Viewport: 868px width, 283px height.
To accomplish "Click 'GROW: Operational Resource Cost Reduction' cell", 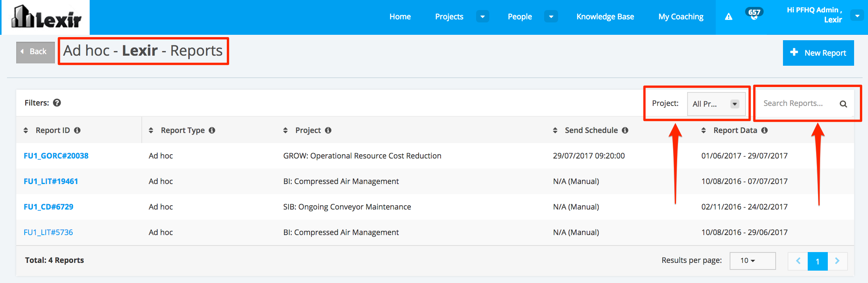I will (x=362, y=156).
